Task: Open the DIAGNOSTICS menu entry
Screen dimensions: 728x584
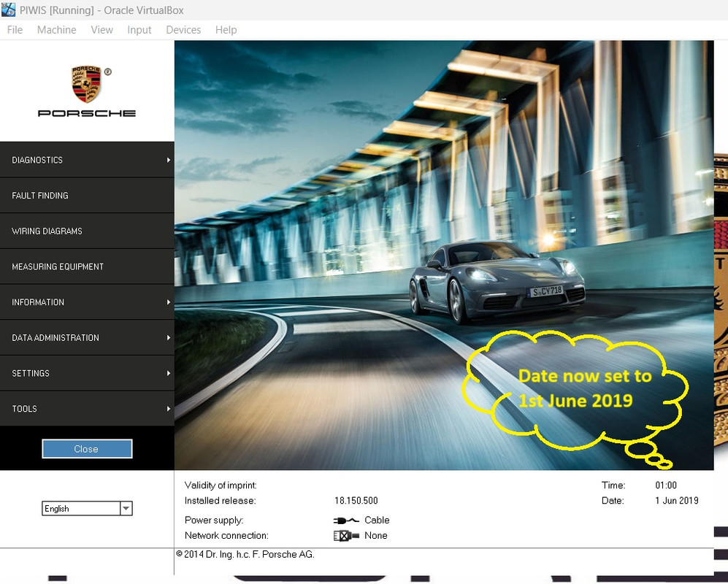Action: (x=87, y=160)
